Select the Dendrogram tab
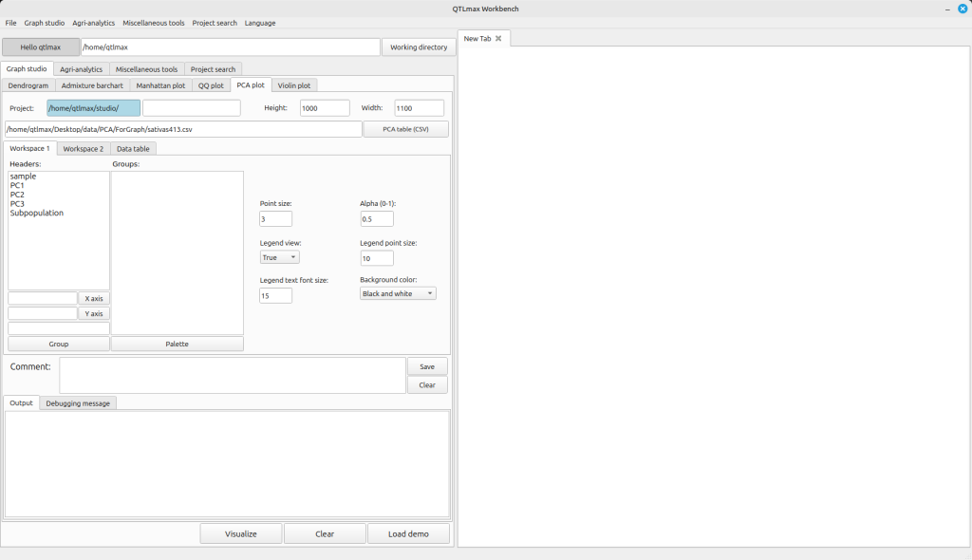Image resolution: width=972 pixels, height=560 pixels. click(x=28, y=85)
